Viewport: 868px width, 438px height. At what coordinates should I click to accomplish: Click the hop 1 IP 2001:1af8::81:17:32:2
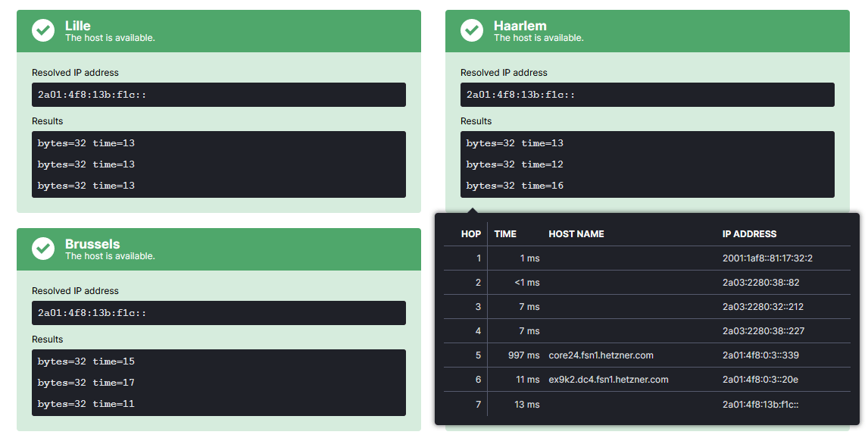point(767,258)
